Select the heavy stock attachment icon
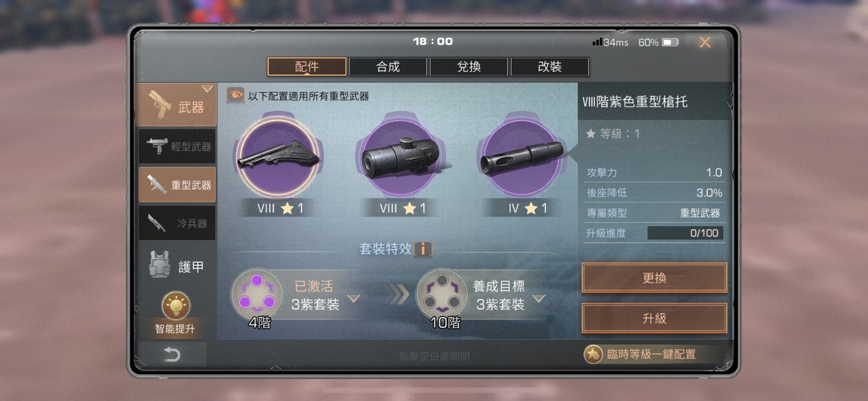The image size is (868, 401). [x=279, y=158]
